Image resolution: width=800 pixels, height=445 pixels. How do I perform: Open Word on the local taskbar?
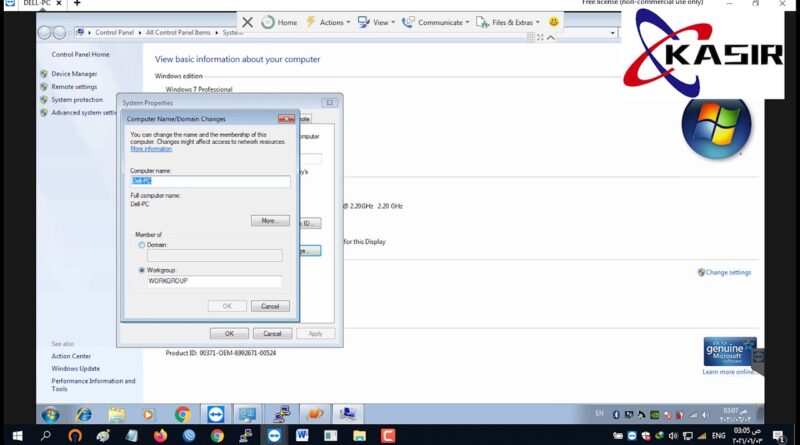click(302, 435)
